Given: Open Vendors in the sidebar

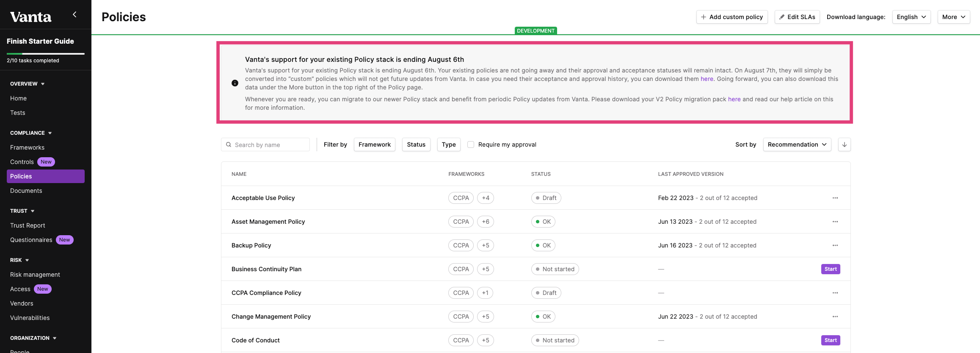Looking at the screenshot, I should (22, 303).
